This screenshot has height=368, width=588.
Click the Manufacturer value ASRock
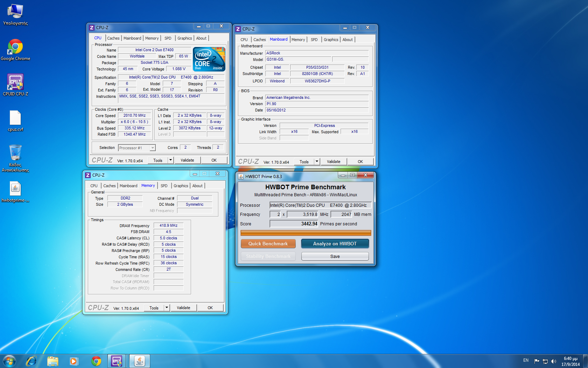pyautogui.click(x=317, y=53)
